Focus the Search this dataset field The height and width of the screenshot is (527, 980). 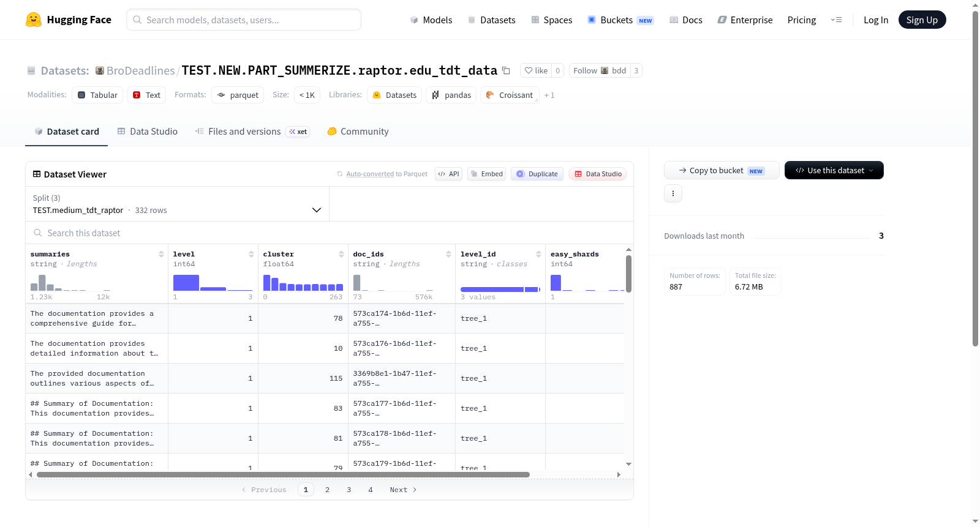[x=330, y=233]
